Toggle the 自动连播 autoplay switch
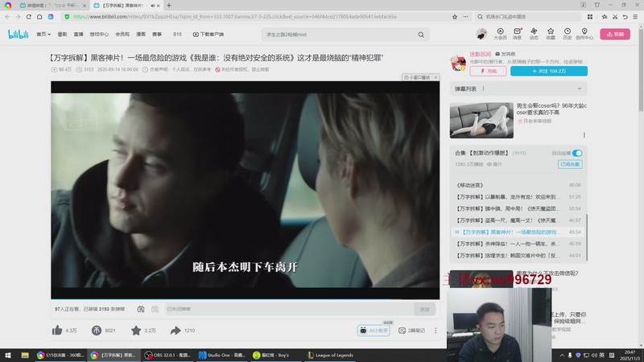Screen dimensions: 644x362 pyautogui.click(x=577, y=153)
